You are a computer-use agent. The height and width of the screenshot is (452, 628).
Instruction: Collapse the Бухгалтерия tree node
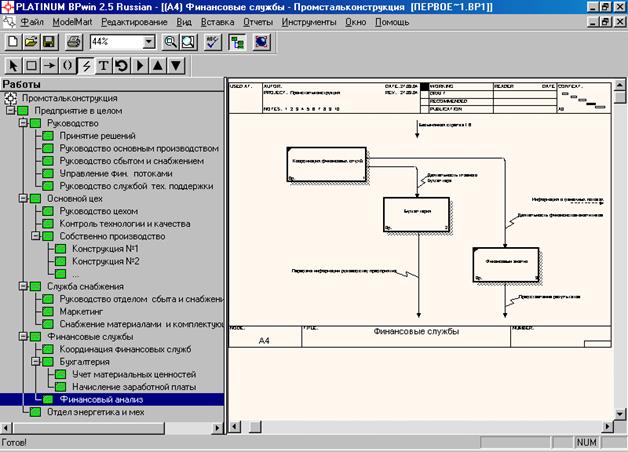pos(35,362)
